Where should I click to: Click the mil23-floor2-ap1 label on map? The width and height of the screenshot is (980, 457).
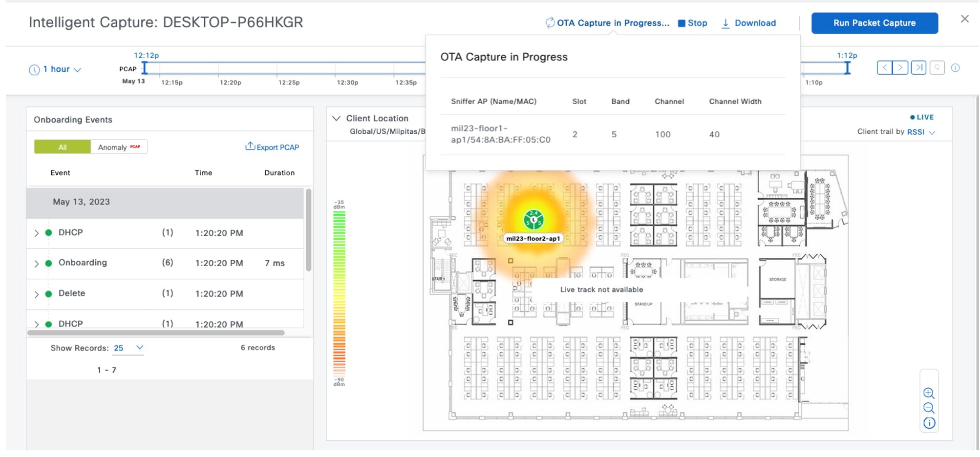(533, 239)
